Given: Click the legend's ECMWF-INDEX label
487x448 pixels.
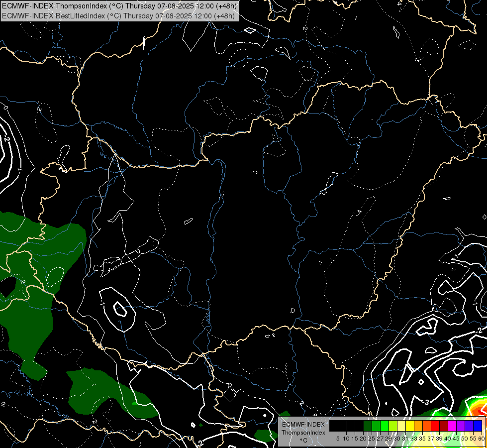Looking at the screenshot, I should 303,425.
